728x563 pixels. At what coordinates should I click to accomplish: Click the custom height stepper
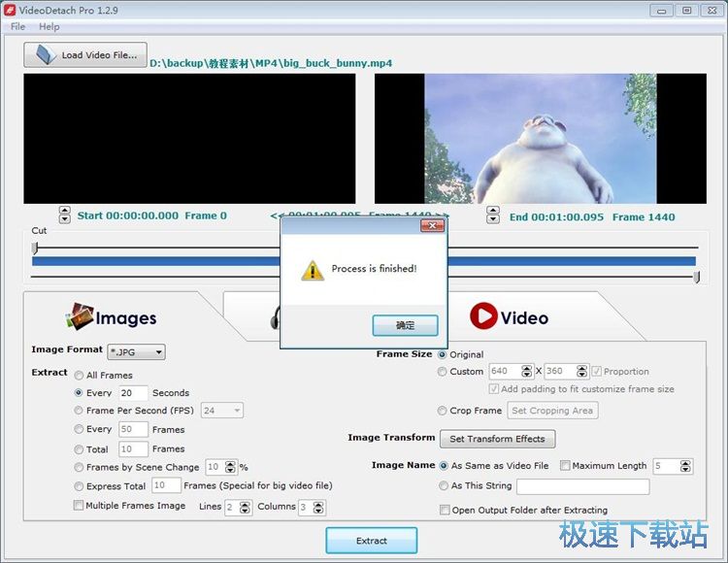tap(581, 371)
